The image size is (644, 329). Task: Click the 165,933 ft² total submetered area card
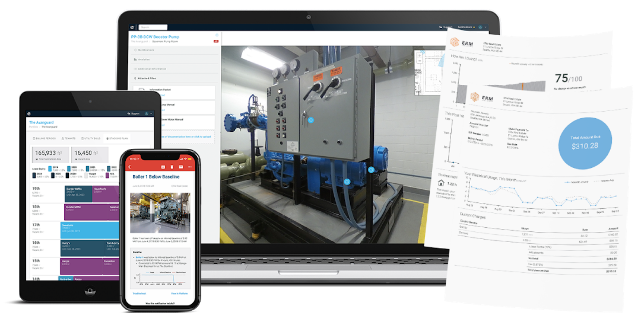(50, 155)
